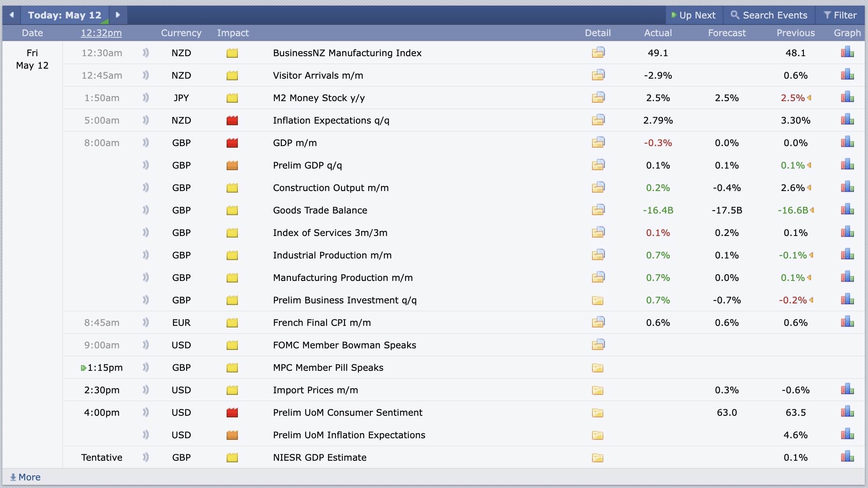
Task: Toggle the alert icon for Visitor Arrivals m/m
Action: tap(145, 75)
